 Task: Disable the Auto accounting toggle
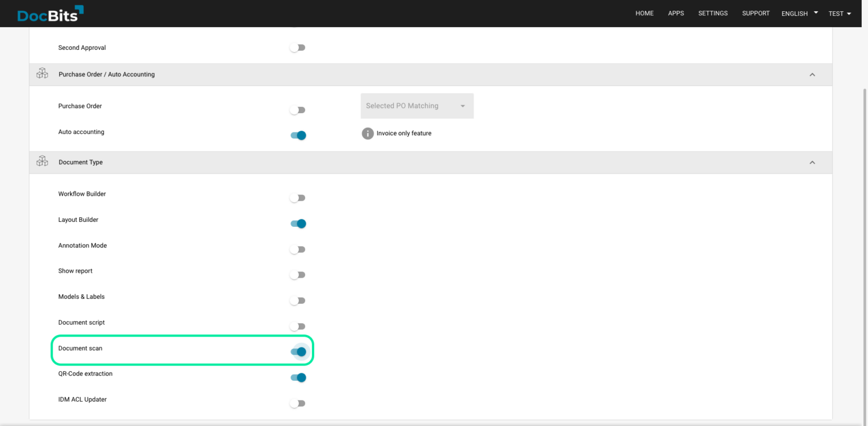(298, 135)
